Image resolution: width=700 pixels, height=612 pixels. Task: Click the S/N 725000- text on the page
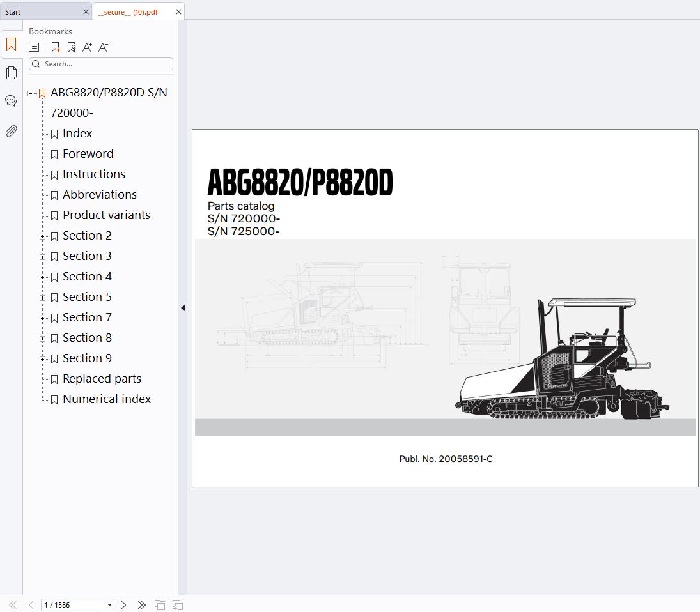pyautogui.click(x=244, y=231)
